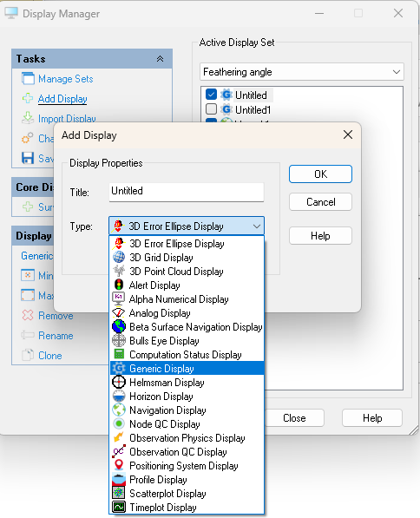The image size is (420, 518).
Task: Click the Title text field
Action: coord(187,192)
